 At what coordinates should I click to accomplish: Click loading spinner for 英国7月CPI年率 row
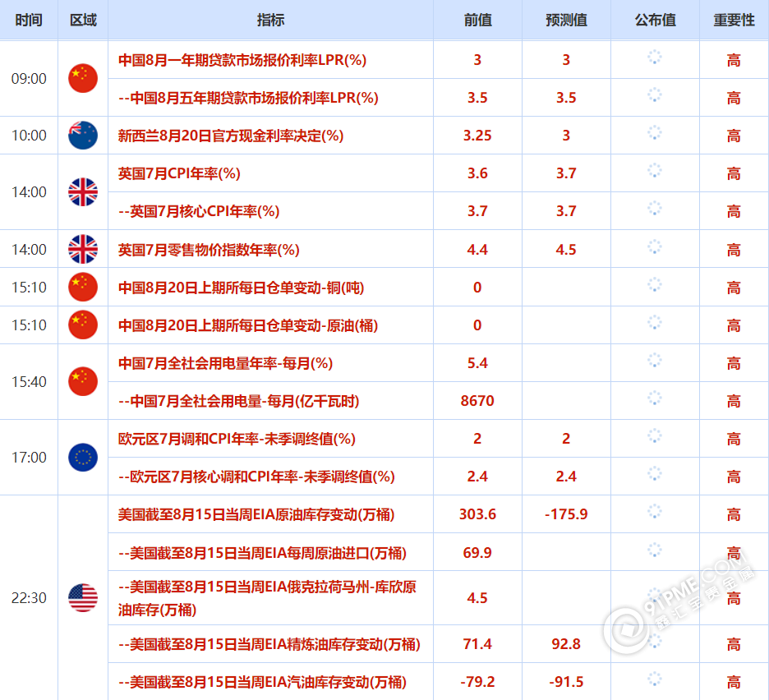[x=655, y=170]
